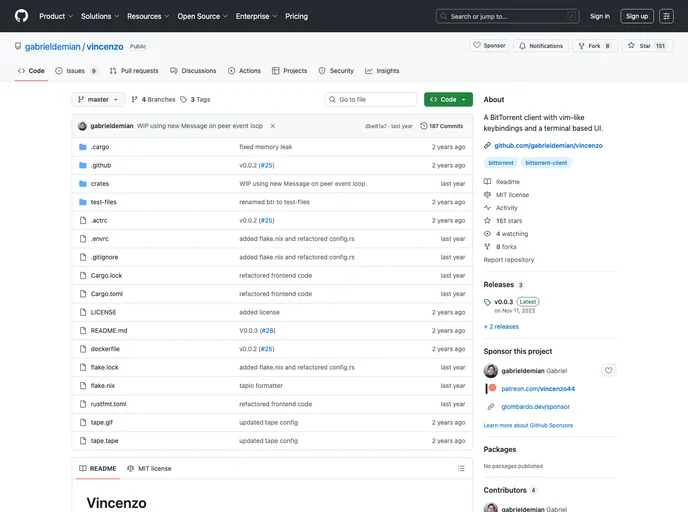Click the repository icon before gabrieldemian
Screen dimensions: 688x512
coord(18,46)
